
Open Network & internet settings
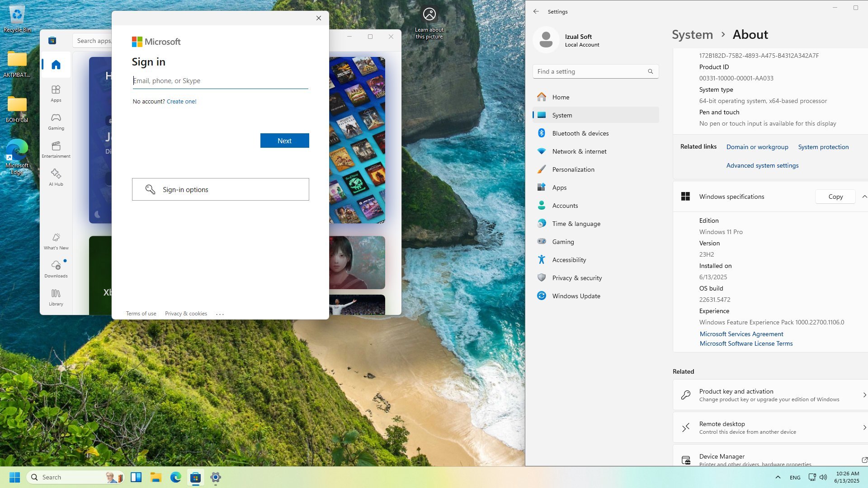click(595, 151)
